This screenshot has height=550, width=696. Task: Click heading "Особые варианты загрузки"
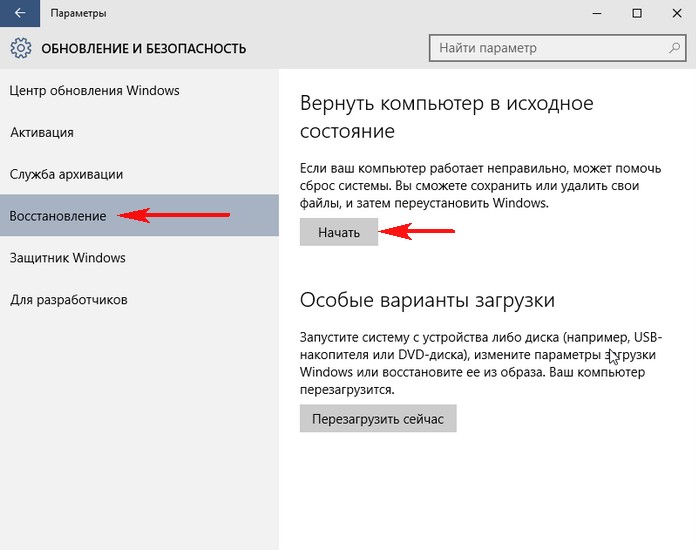pos(427,300)
